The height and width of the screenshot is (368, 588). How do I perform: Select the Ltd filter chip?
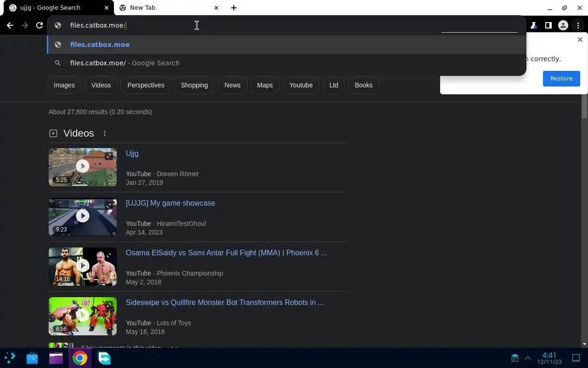click(334, 85)
